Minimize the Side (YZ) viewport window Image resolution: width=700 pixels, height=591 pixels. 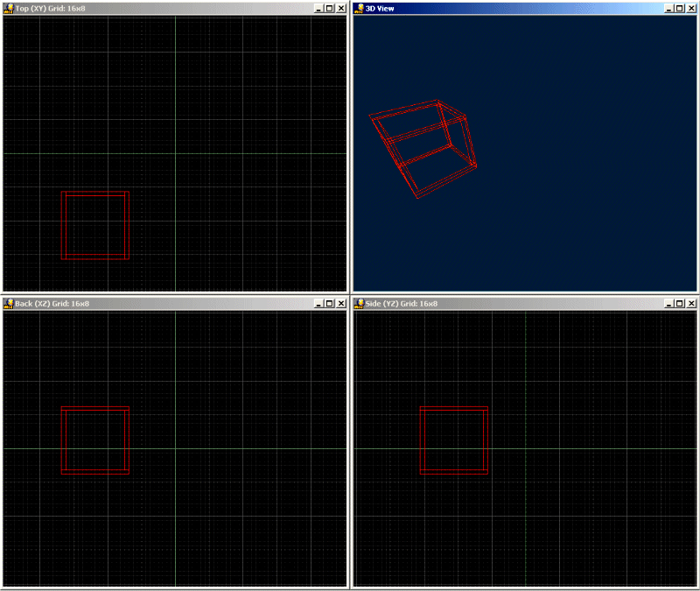click(668, 303)
